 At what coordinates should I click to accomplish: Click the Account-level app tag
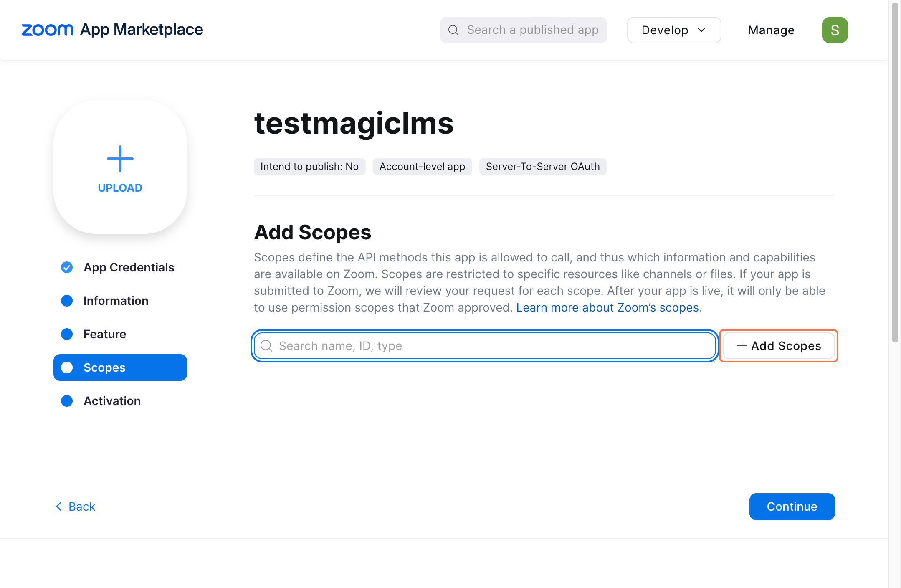coord(422,167)
